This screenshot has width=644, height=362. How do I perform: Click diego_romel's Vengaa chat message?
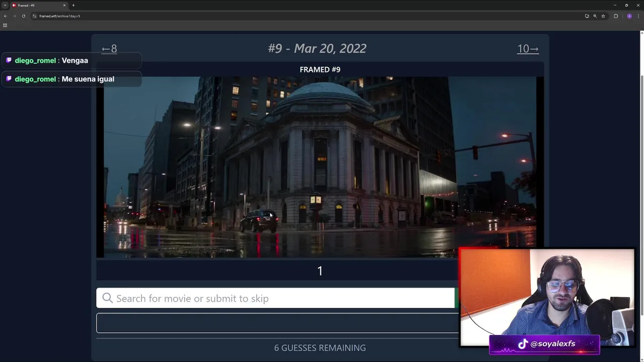[71, 60]
